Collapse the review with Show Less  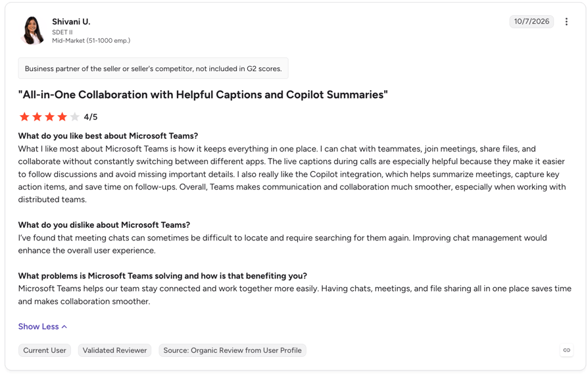[42, 327]
